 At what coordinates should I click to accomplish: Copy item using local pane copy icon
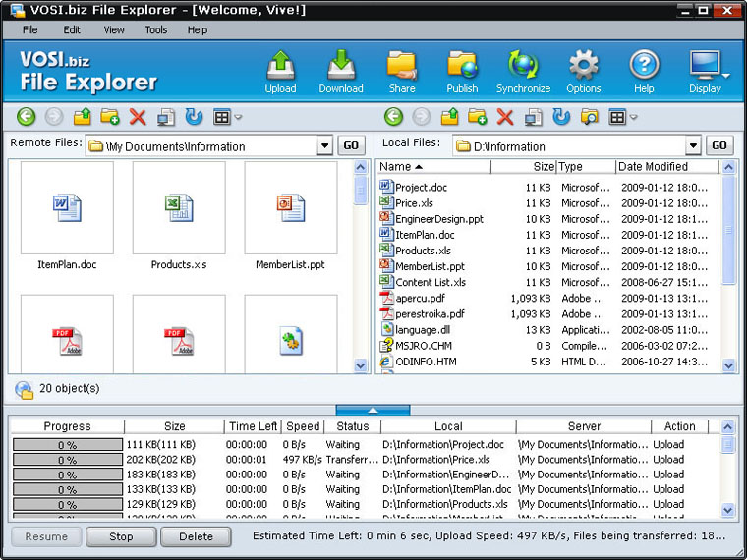click(x=533, y=117)
